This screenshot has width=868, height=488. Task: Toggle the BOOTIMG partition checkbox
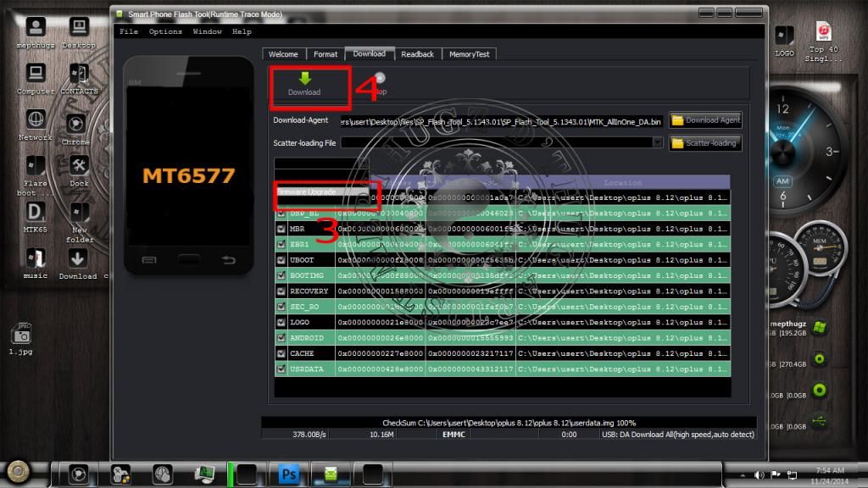tap(281, 276)
